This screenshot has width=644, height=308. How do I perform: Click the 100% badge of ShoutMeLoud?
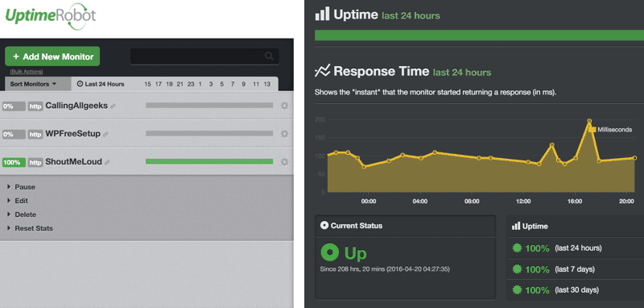click(14, 162)
